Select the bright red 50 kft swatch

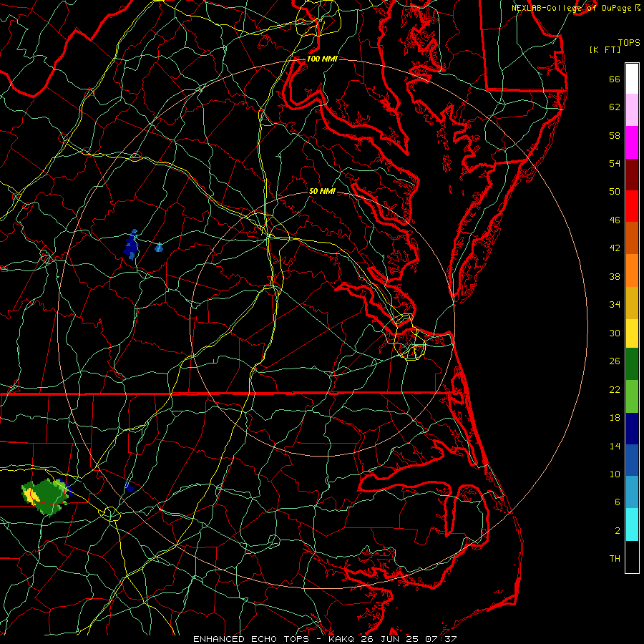pyautogui.click(x=632, y=206)
